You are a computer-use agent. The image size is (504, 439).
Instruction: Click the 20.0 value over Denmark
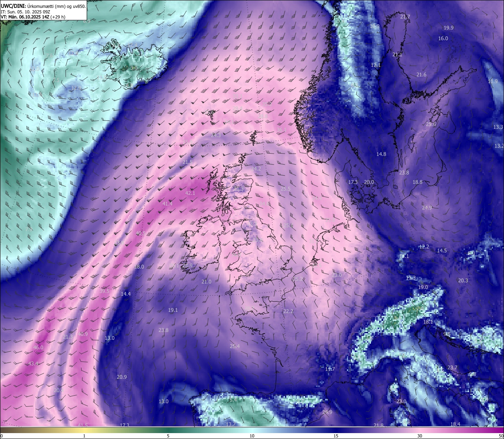coord(369,182)
